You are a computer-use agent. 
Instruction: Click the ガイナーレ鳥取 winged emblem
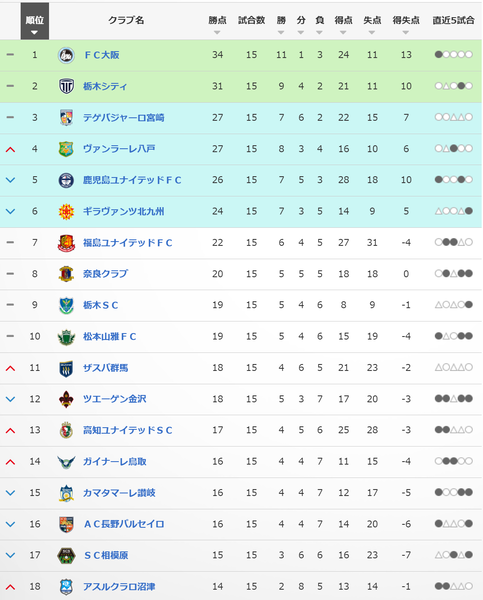pyautogui.click(x=66, y=461)
